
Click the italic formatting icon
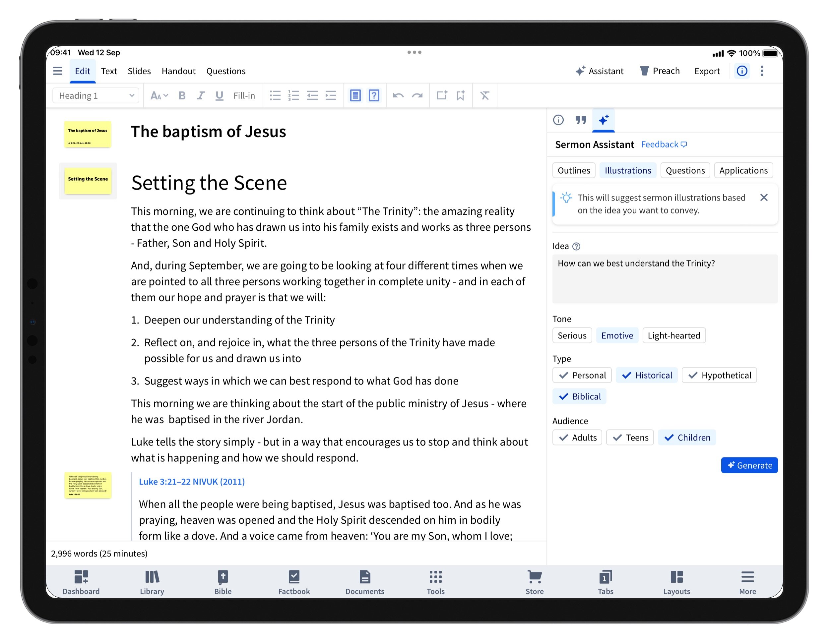point(200,96)
